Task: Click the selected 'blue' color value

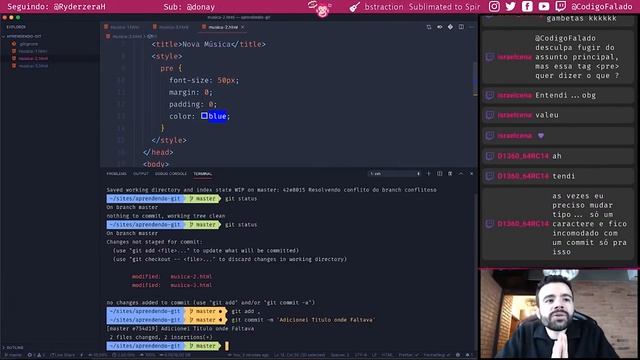Action: tap(217, 116)
